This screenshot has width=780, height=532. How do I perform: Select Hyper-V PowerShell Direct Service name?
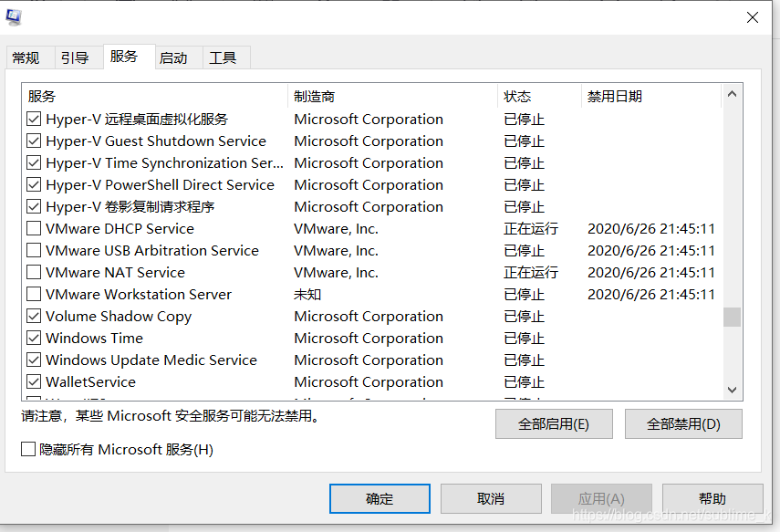pos(161,184)
